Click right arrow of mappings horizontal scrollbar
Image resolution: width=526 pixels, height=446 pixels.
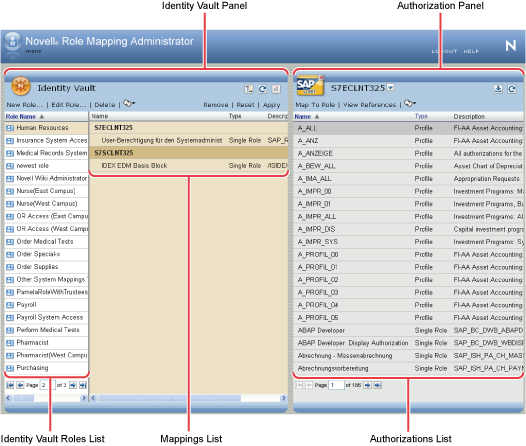click(284, 398)
